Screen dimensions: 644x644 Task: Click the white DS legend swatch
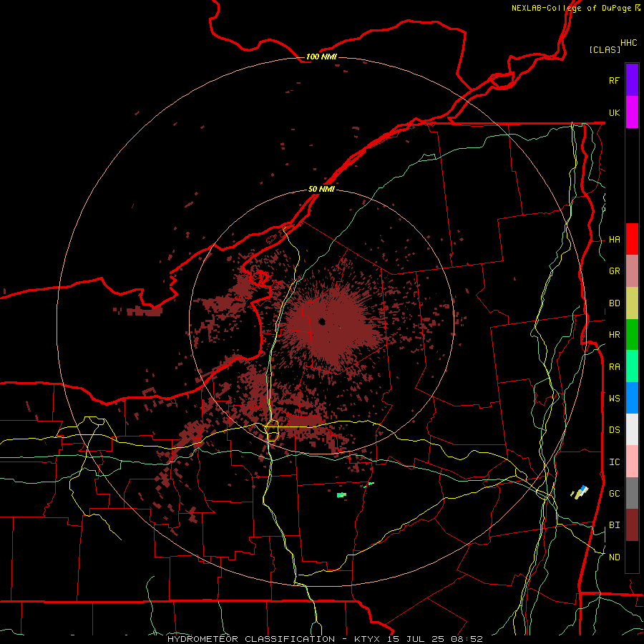(x=632, y=429)
